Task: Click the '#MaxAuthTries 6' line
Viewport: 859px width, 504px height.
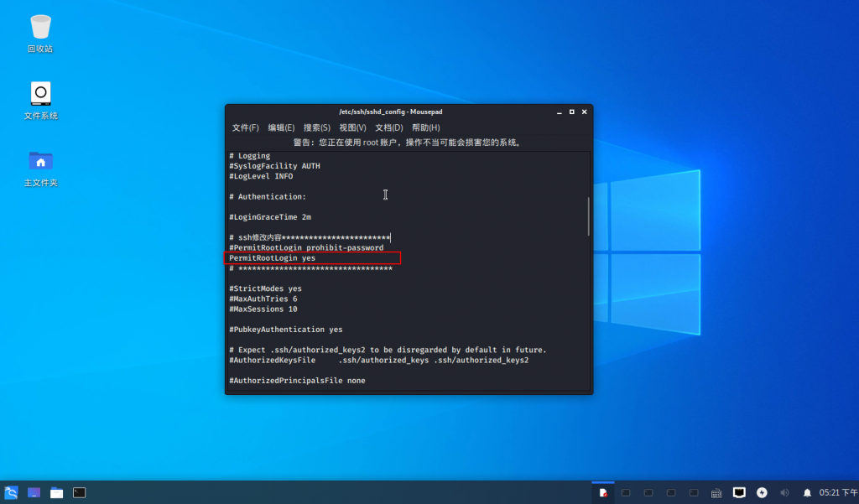Action: [x=263, y=299]
